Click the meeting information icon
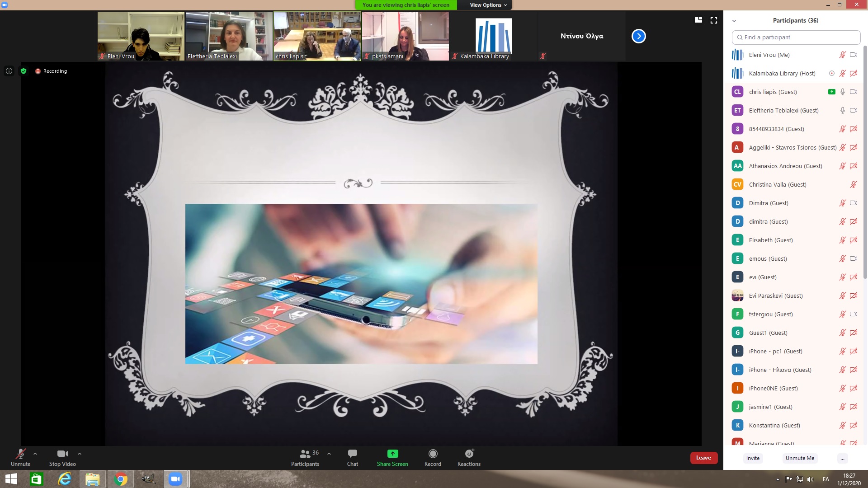This screenshot has height=488, width=868. [x=9, y=71]
